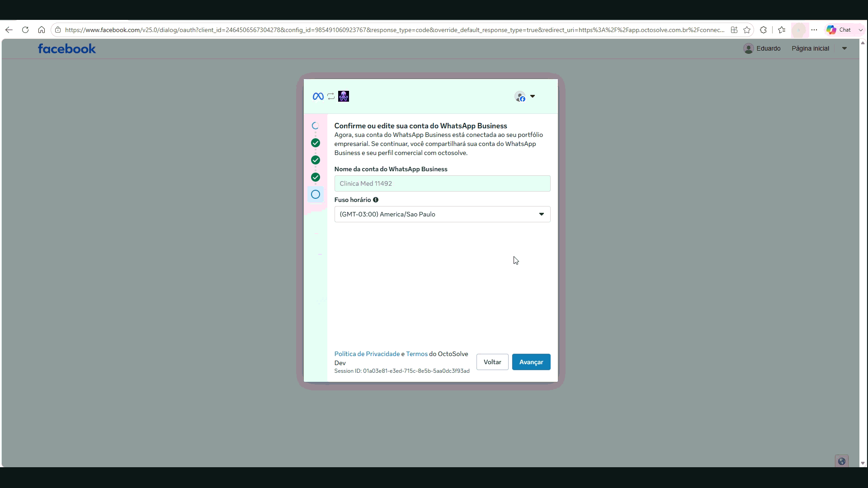Click the Avançar button
Screen dimensions: 868x488
click(x=531, y=362)
